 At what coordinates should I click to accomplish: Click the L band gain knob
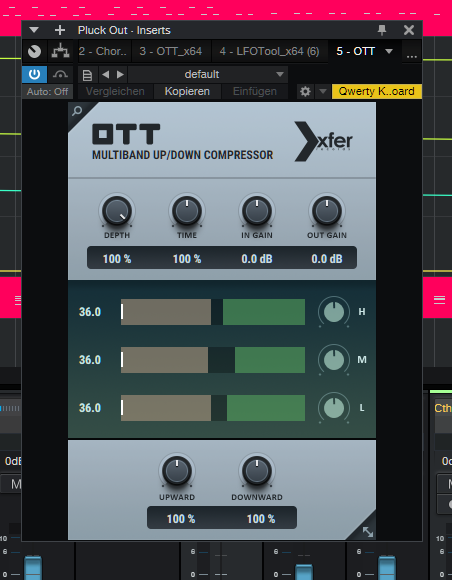click(334, 408)
